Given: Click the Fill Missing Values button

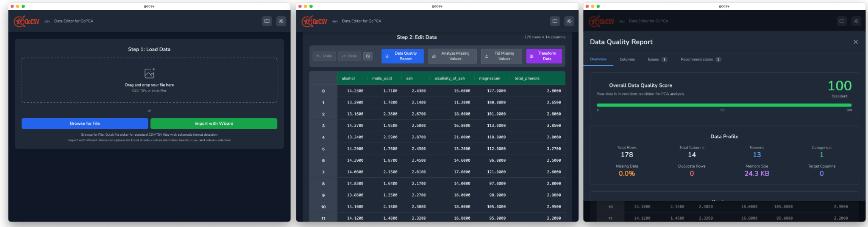Looking at the screenshot, I should (x=501, y=56).
